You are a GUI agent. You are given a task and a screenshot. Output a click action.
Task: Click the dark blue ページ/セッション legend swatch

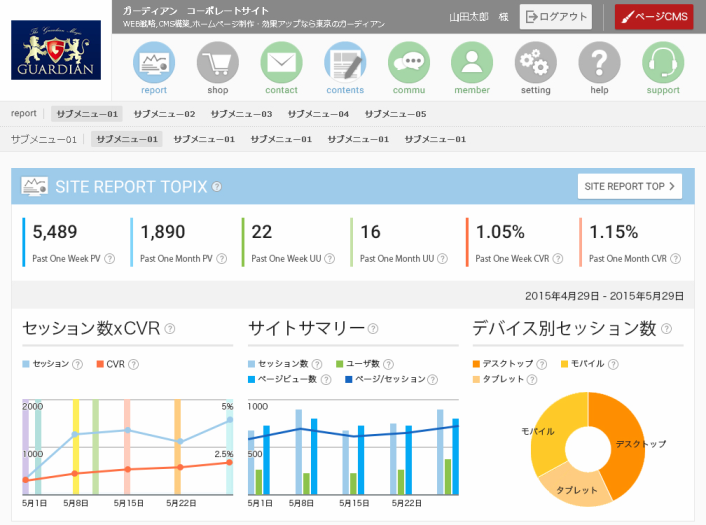pyautogui.click(x=348, y=379)
